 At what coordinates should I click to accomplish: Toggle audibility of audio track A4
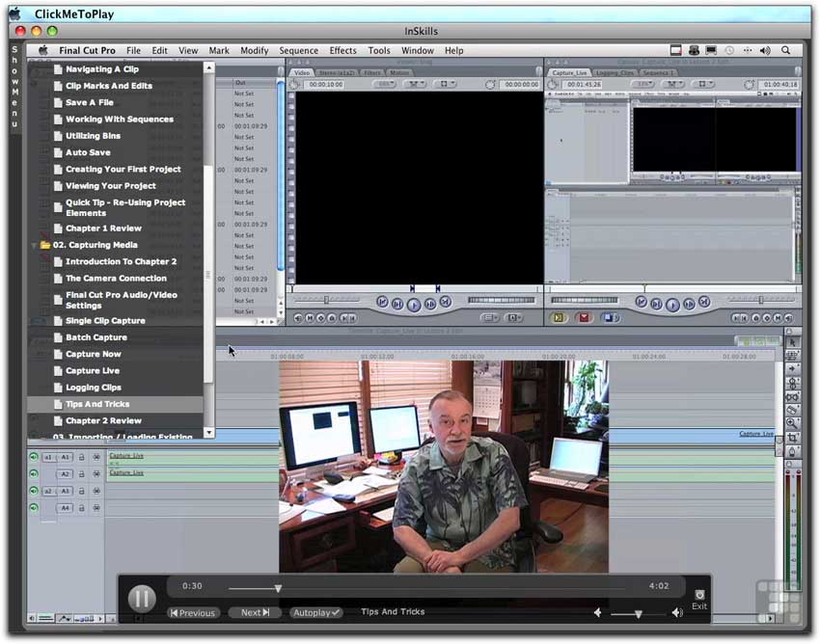pos(34,507)
